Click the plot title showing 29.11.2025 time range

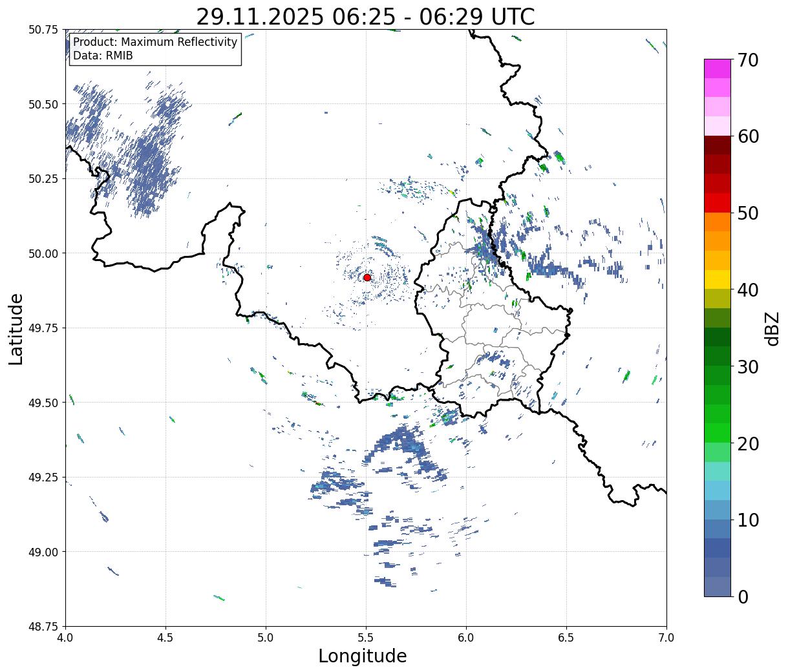point(365,16)
